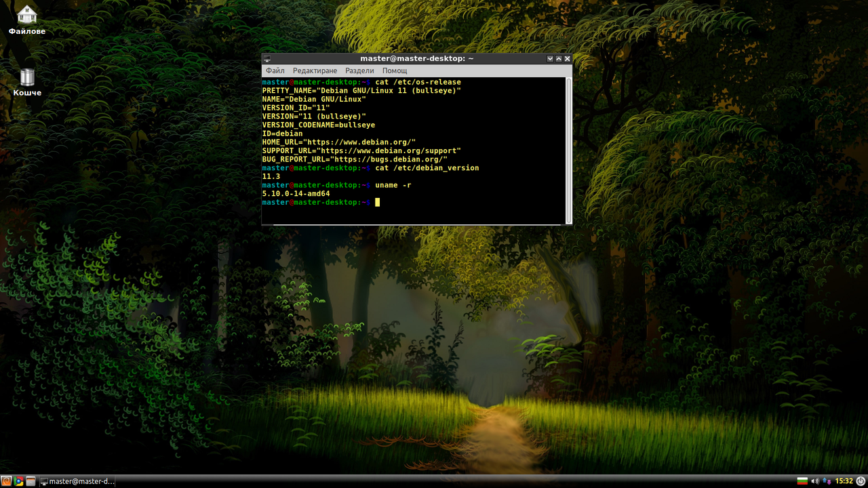Click the VERSION_CODENAME=bullseye line

[x=319, y=125]
